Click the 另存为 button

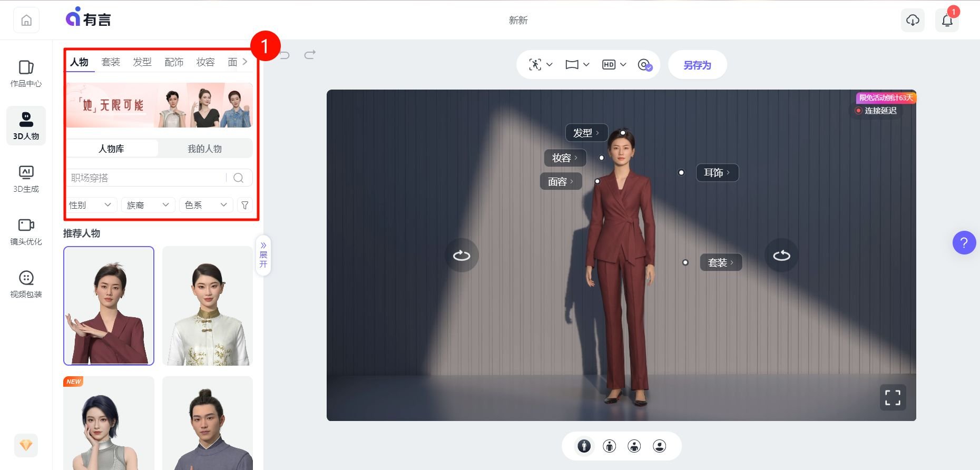(x=697, y=65)
